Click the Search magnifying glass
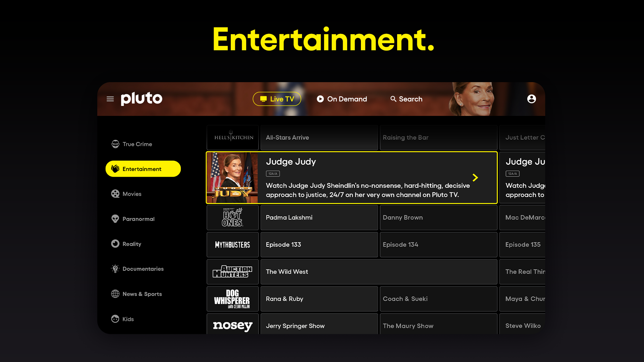 pyautogui.click(x=393, y=99)
